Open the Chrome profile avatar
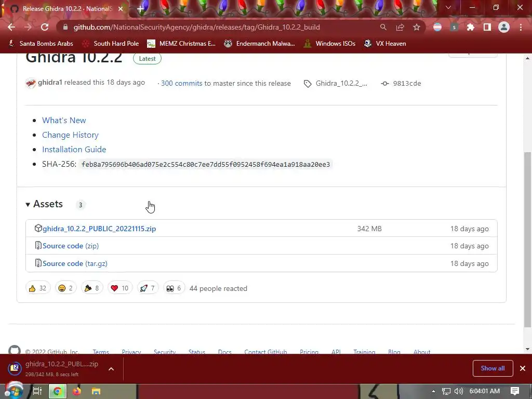This screenshot has width=532, height=399. pos(504,27)
